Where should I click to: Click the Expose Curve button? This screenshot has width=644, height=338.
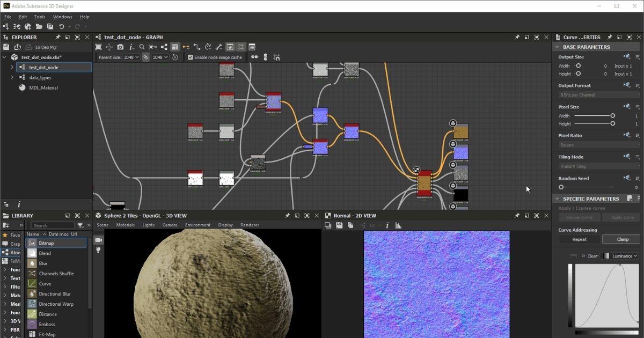coord(579,217)
